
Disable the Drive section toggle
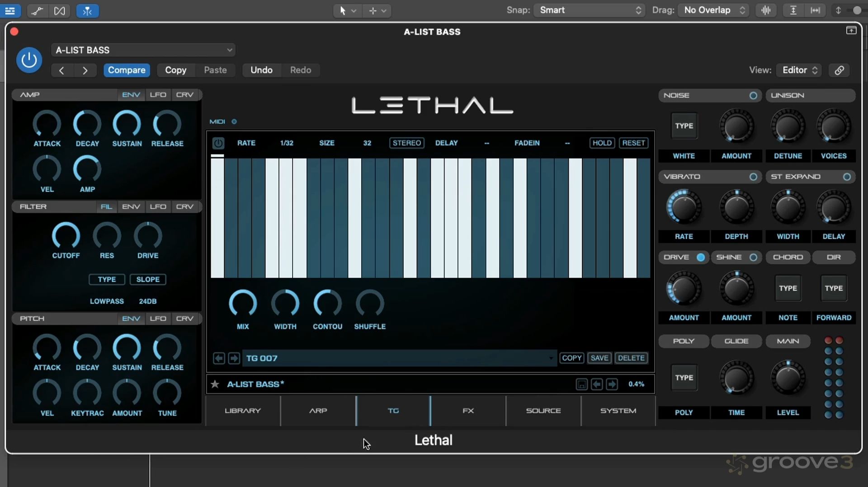701,257
